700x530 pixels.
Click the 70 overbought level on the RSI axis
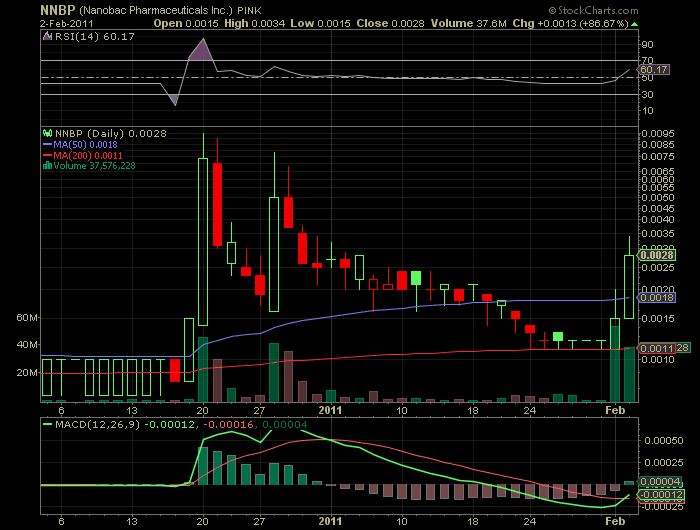tap(647, 60)
